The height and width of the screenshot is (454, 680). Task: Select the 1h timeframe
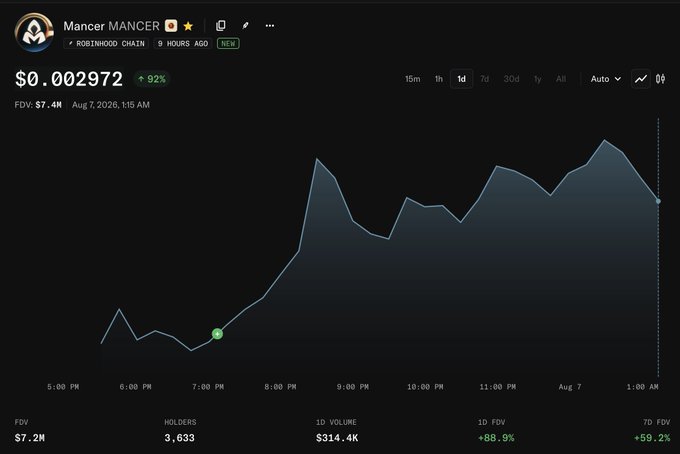tap(439, 79)
